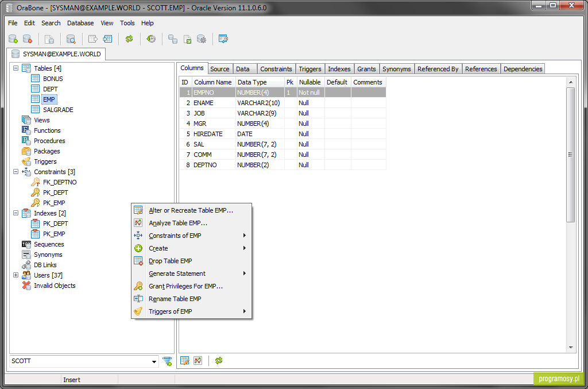Click the database gear settings toolbar icon
This screenshot has height=389, width=588.
(202, 38)
